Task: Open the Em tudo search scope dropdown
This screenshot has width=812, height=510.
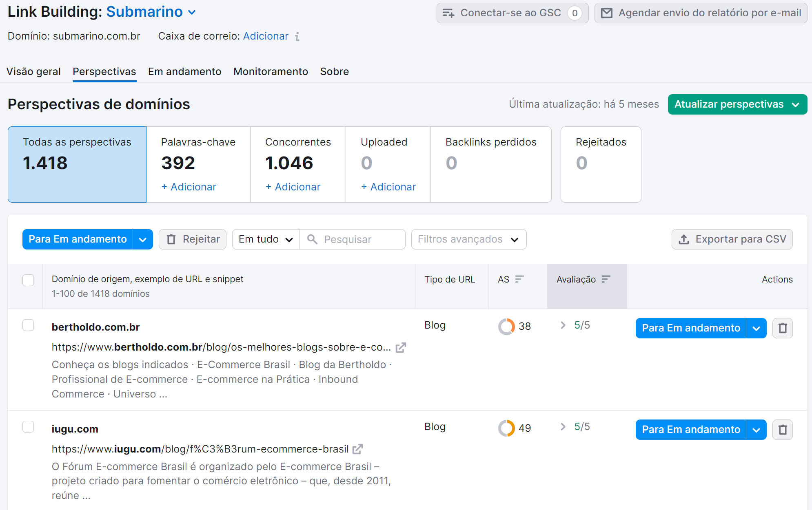Action: tap(266, 239)
